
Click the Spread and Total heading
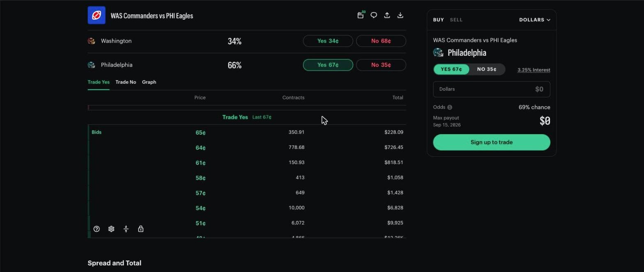point(115,263)
